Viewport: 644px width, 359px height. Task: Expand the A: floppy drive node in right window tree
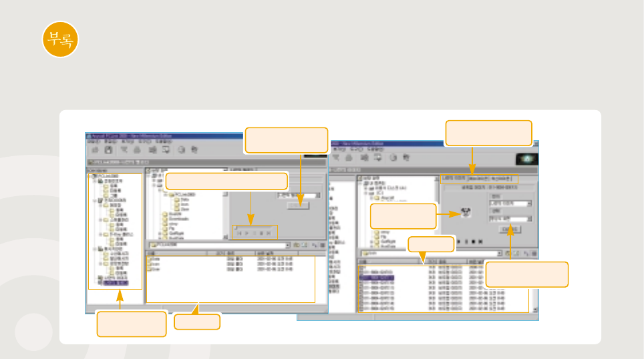point(365,188)
